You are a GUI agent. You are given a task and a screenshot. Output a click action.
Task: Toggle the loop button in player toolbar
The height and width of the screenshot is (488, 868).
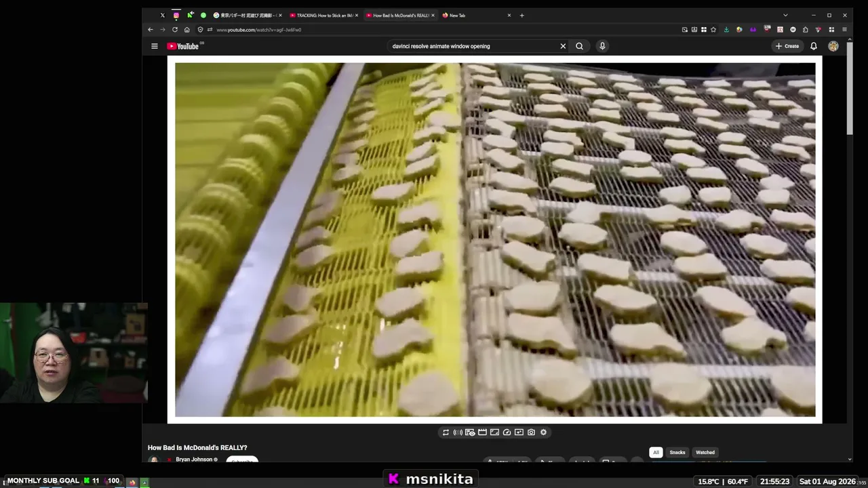click(446, 432)
